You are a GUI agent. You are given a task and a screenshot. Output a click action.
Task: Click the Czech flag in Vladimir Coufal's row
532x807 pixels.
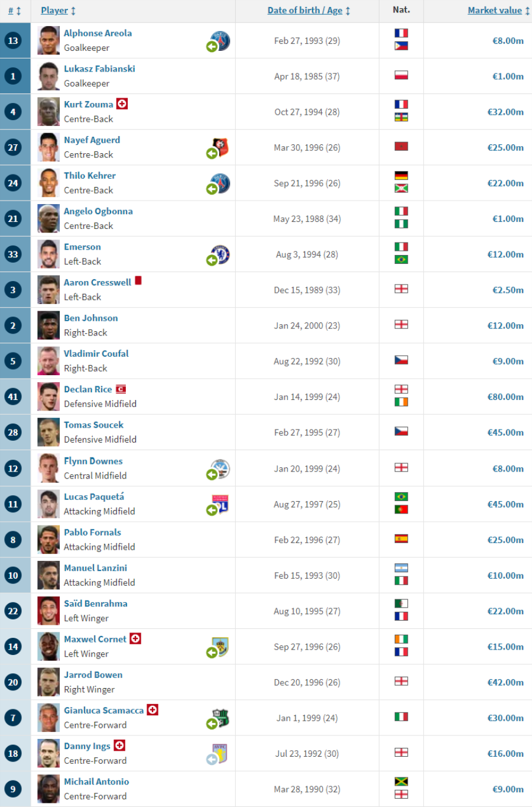point(401,360)
